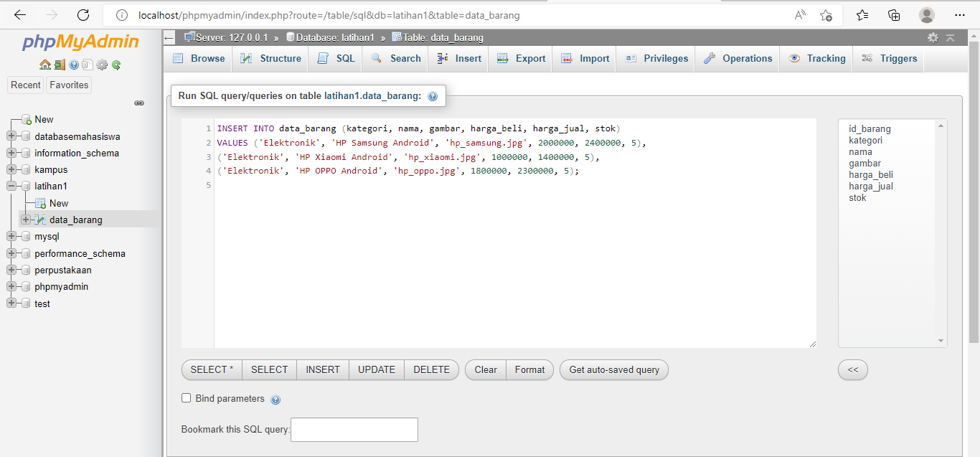Screen dimensions: 980x457
Task: Switch to the Structure tab
Action: tap(270, 58)
